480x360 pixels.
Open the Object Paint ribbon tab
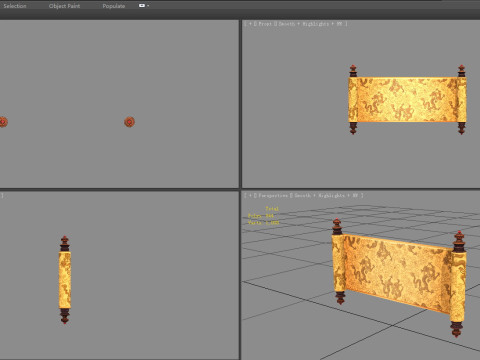[x=64, y=6]
